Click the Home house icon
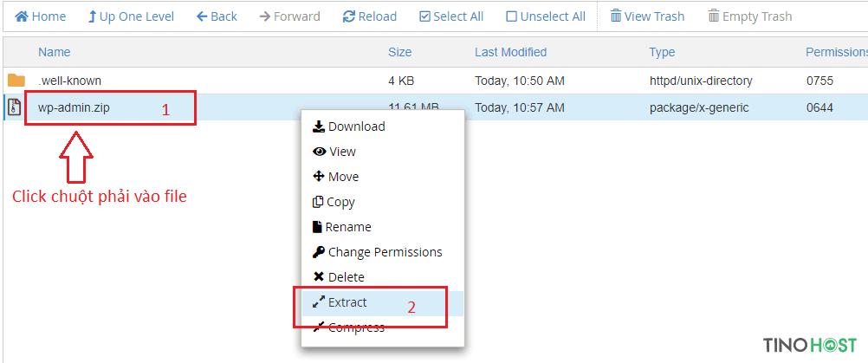Viewport: 868px width, 363px height. (x=22, y=16)
